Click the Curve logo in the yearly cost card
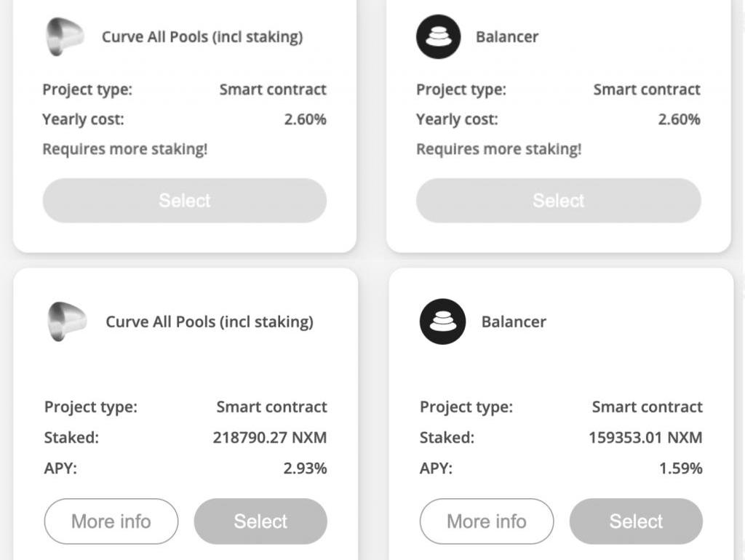The image size is (745, 560). tap(65, 37)
